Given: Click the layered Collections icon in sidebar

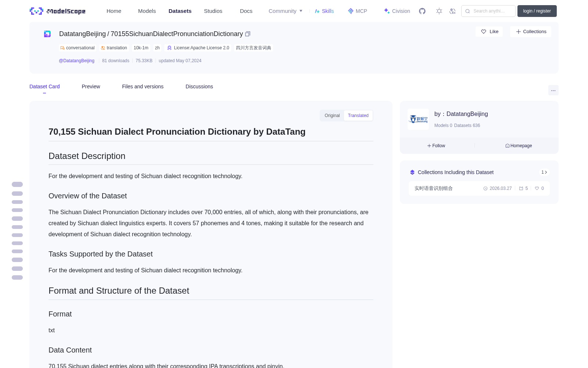Looking at the screenshot, I should pyautogui.click(x=412, y=172).
